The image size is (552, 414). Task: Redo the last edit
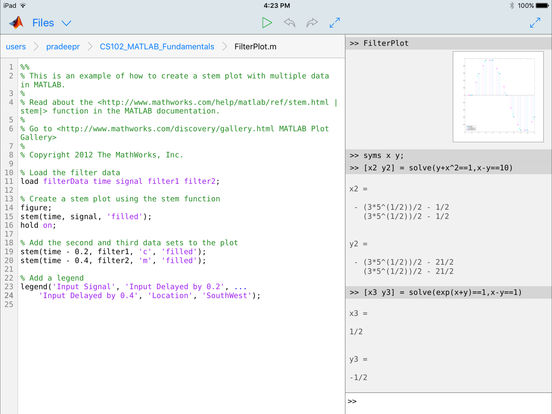coord(312,23)
